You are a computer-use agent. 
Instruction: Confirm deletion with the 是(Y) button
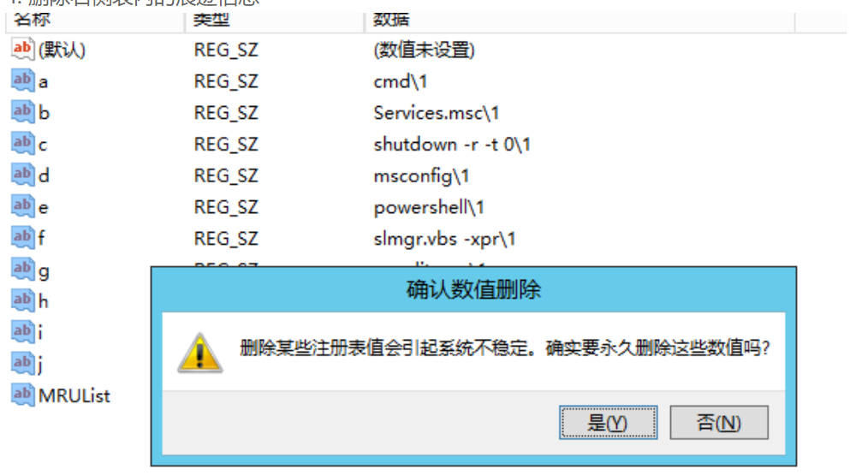[x=608, y=423]
